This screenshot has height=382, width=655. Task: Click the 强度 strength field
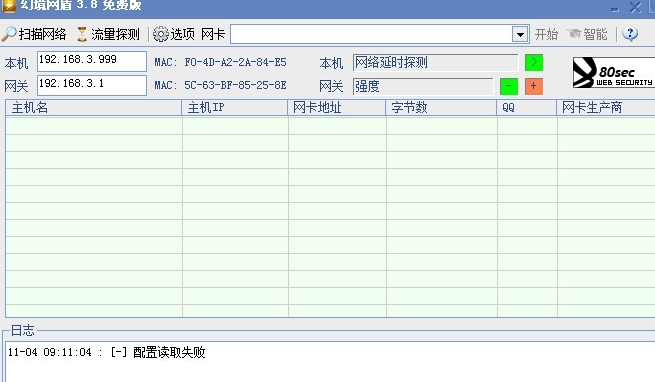pyautogui.click(x=423, y=87)
